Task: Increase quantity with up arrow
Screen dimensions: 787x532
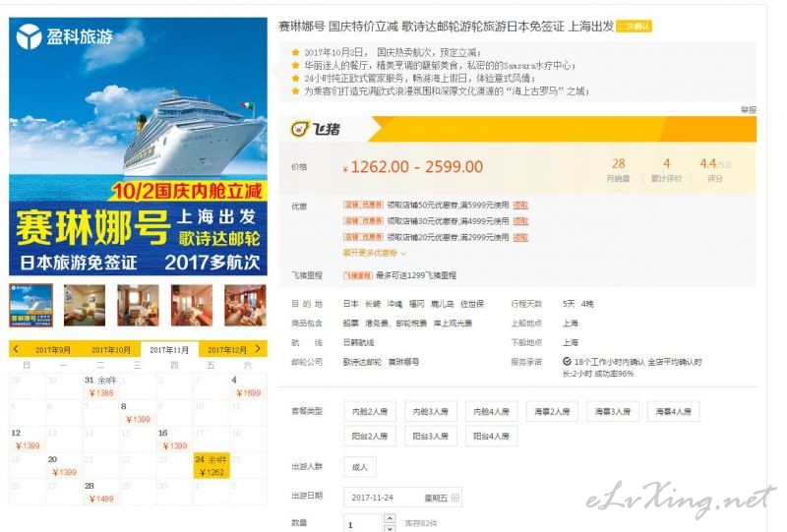Action: click(x=390, y=518)
